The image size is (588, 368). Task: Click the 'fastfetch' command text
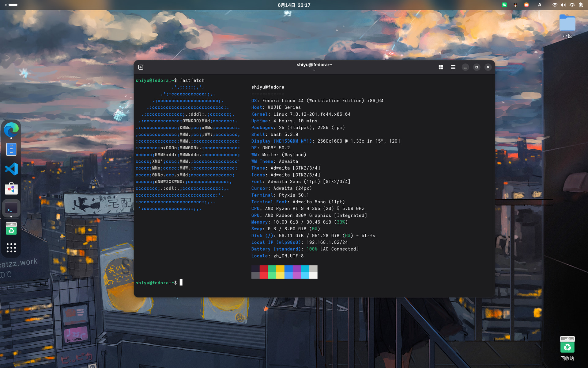[x=192, y=80]
